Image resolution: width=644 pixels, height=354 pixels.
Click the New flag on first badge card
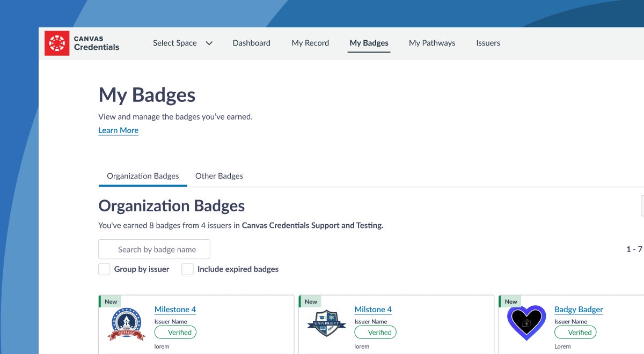(111, 301)
